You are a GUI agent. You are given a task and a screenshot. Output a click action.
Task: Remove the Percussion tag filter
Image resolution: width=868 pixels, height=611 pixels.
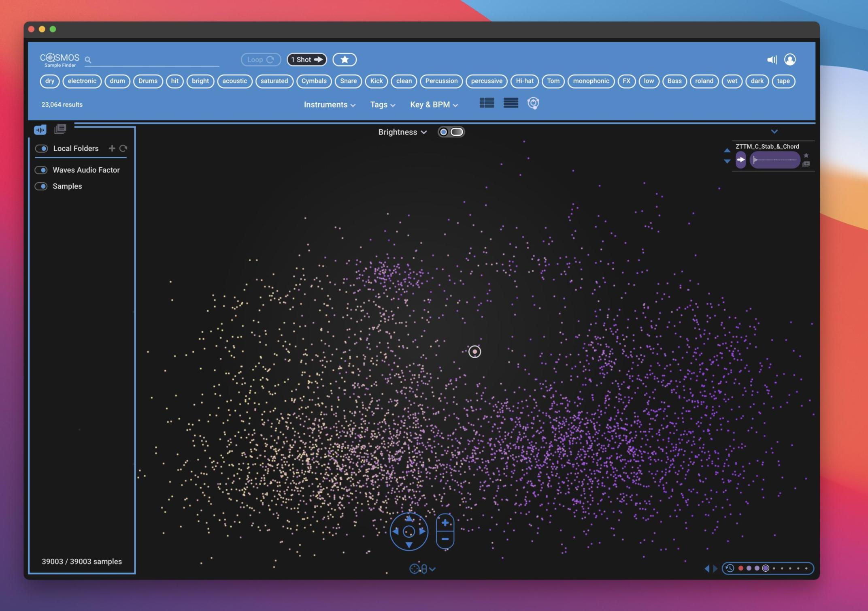(441, 81)
